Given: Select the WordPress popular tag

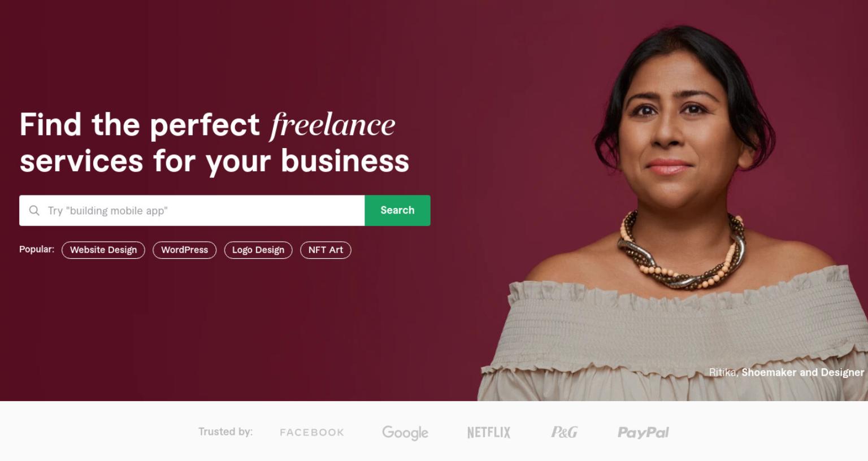Looking at the screenshot, I should click(184, 250).
